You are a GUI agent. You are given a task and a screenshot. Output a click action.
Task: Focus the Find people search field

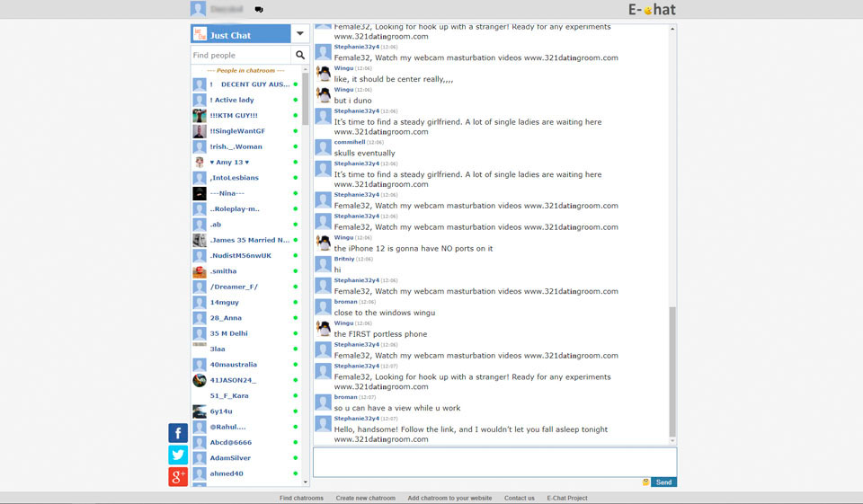pos(241,56)
